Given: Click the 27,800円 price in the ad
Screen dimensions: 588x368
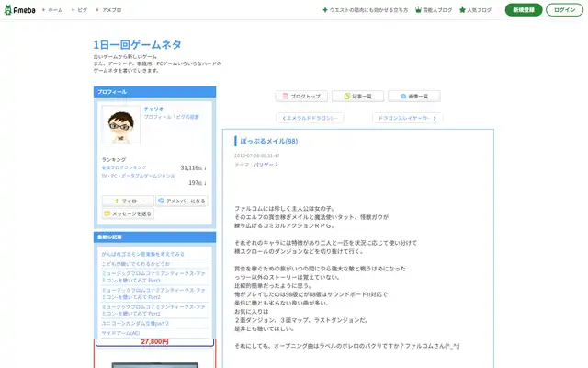Looking at the screenshot, I should [154, 341].
